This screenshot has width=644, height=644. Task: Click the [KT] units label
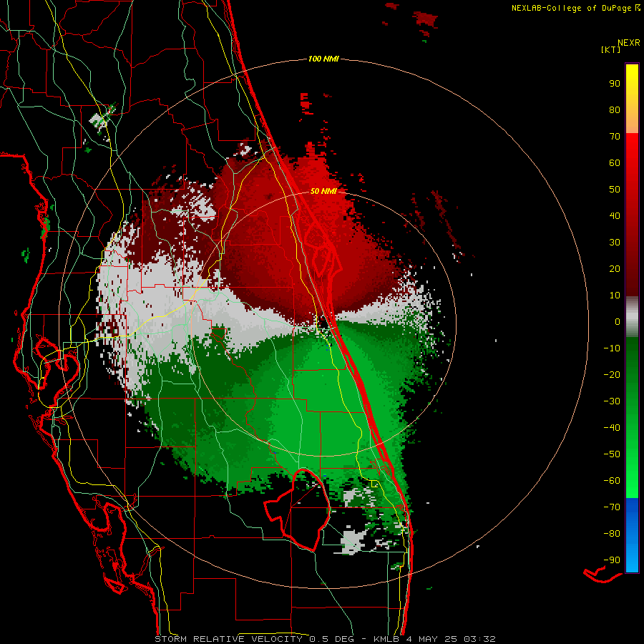611,49
